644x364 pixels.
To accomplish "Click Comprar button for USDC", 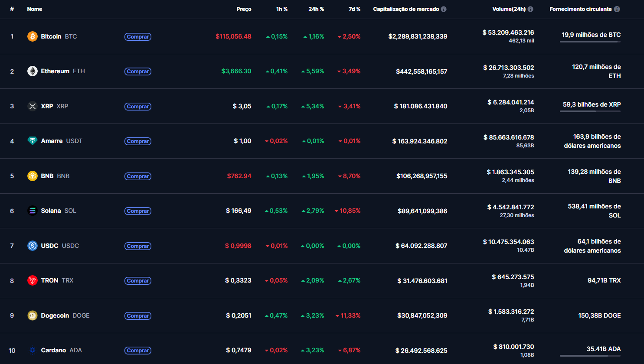I will pyautogui.click(x=138, y=246).
